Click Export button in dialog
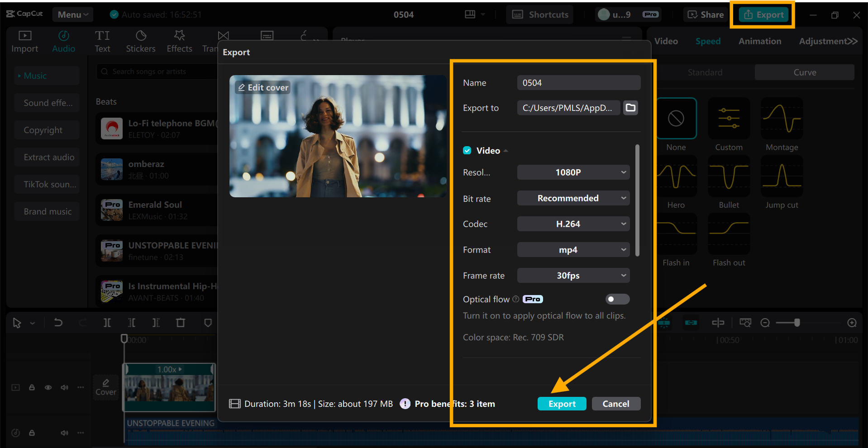The height and width of the screenshot is (448, 868). (x=562, y=404)
